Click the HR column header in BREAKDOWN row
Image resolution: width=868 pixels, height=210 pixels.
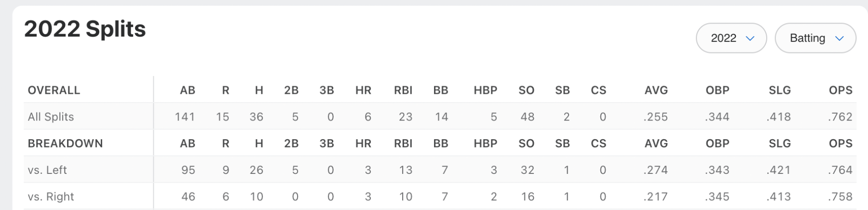tap(363, 144)
